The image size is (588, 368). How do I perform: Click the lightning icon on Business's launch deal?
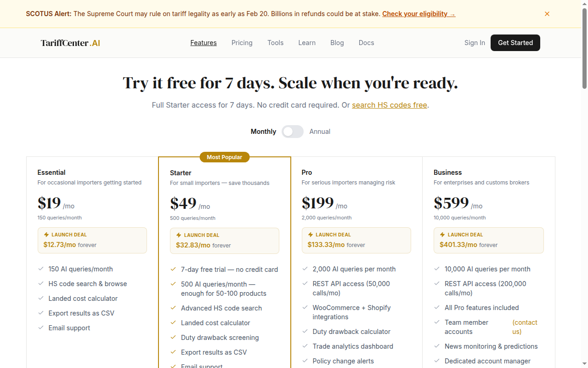point(441,234)
